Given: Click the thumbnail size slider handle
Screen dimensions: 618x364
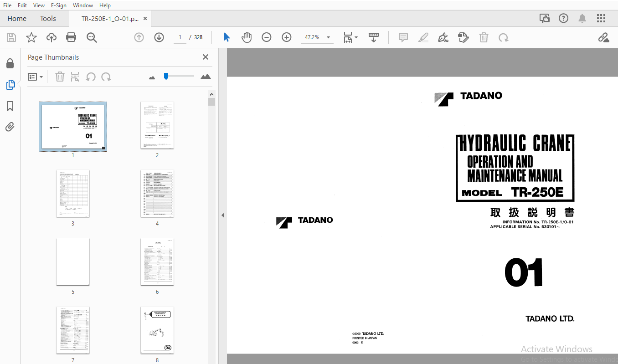Looking at the screenshot, I should click(x=166, y=76).
